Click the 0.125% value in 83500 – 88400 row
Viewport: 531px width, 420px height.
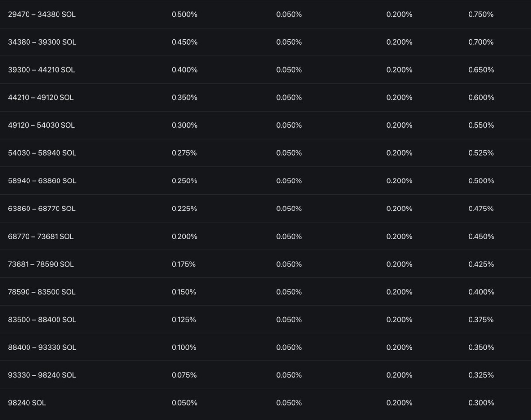point(183,320)
